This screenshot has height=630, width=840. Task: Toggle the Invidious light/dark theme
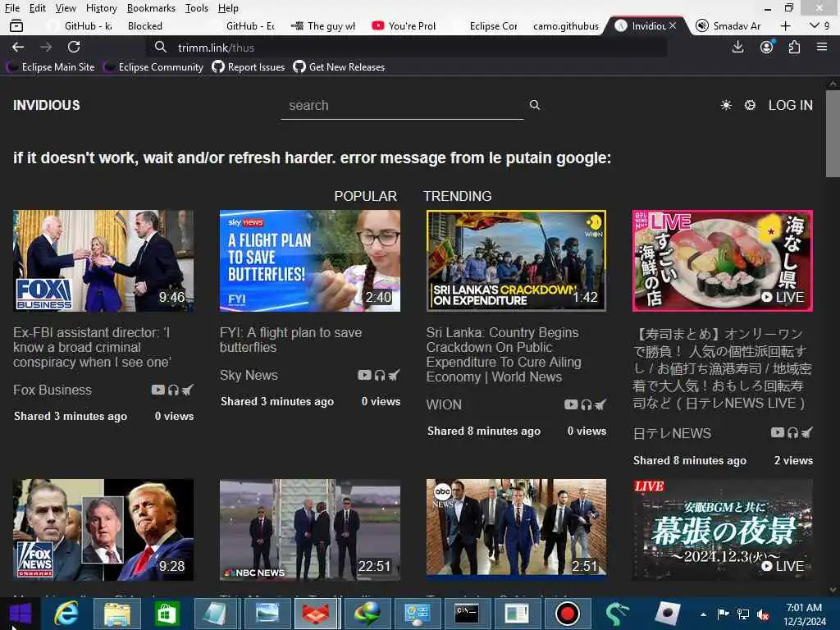726,105
